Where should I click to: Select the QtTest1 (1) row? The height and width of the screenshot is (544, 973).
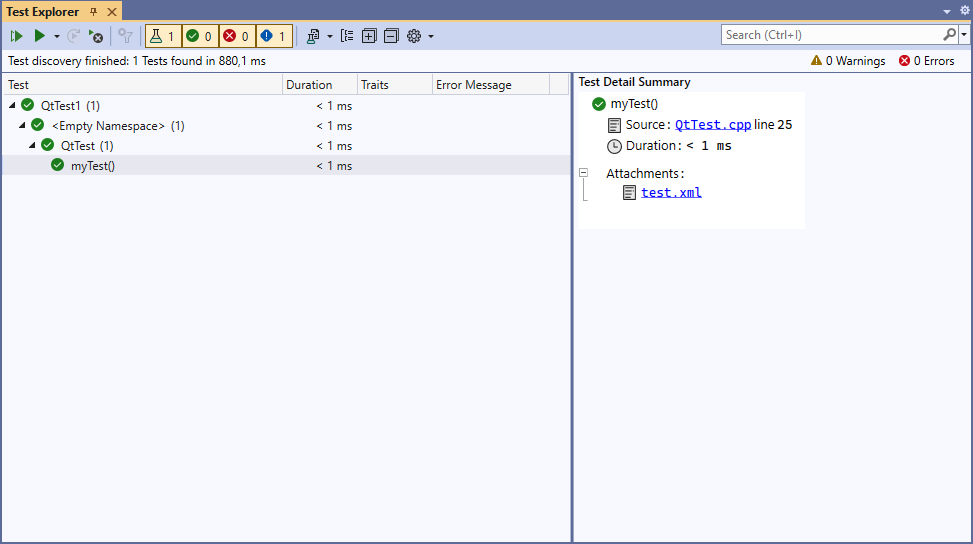286,105
